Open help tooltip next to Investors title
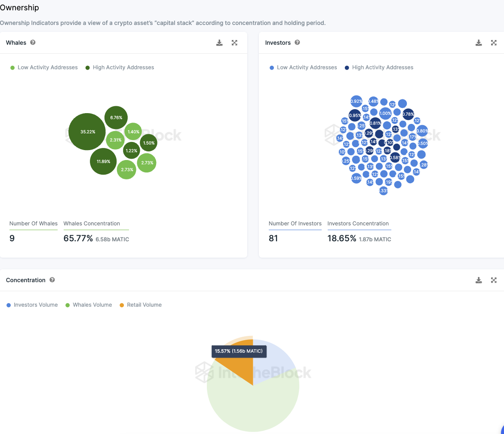 [x=297, y=43]
